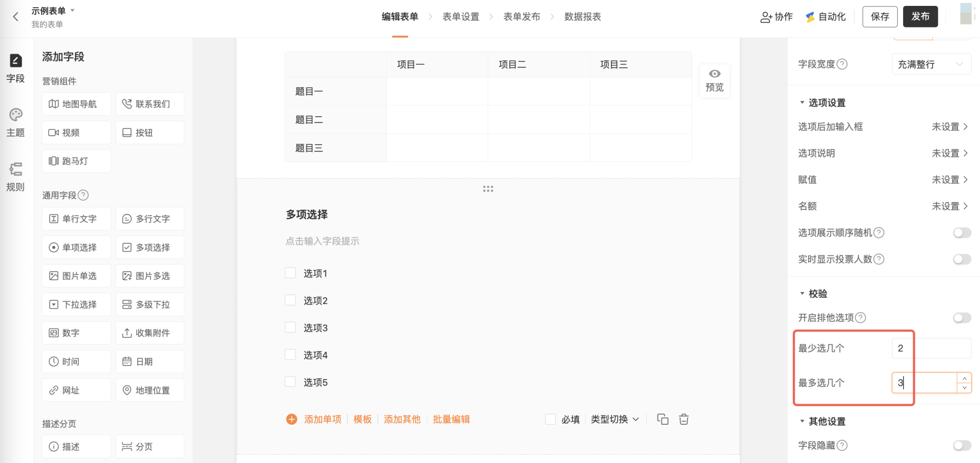This screenshot has width=980, height=463.
Task: Click the 批量编辑 link
Action: point(451,419)
